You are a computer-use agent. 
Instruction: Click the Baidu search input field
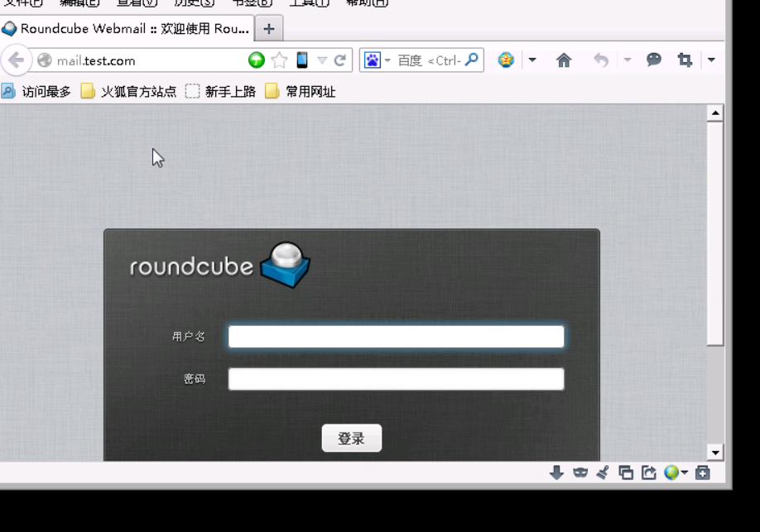(x=429, y=60)
